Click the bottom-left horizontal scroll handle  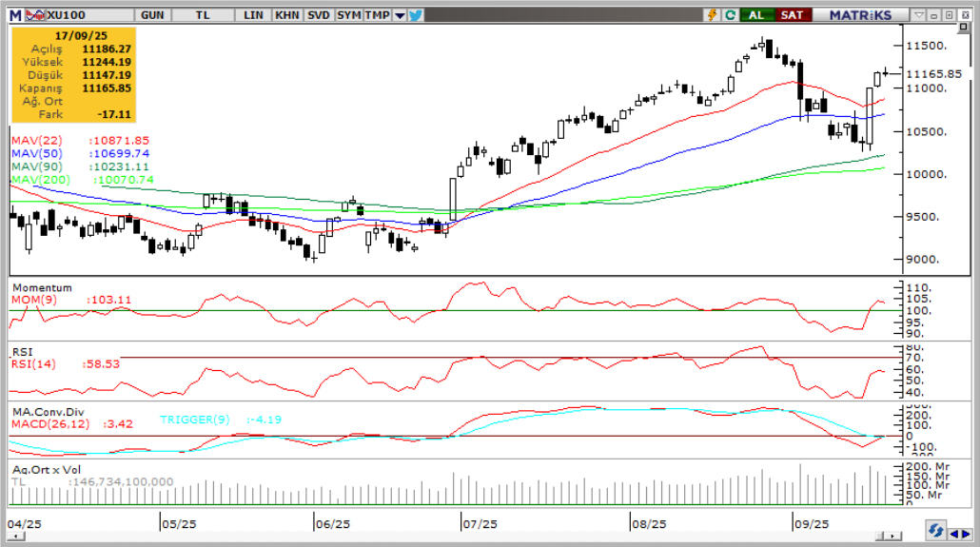click(13, 538)
